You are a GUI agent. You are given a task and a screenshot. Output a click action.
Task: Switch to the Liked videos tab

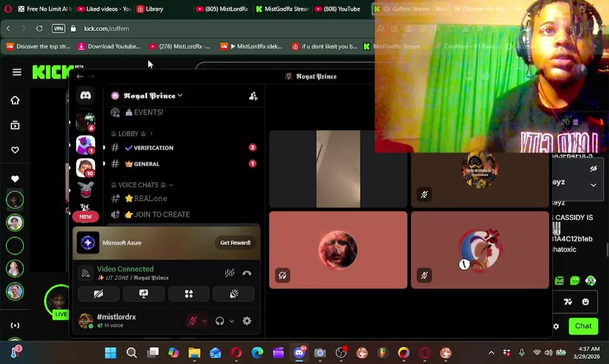coord(104,9)
